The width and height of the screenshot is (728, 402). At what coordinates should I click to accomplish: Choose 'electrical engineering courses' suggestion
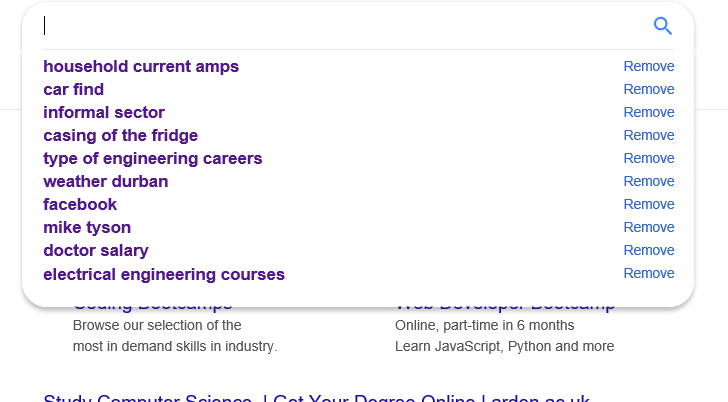[164, 275]
